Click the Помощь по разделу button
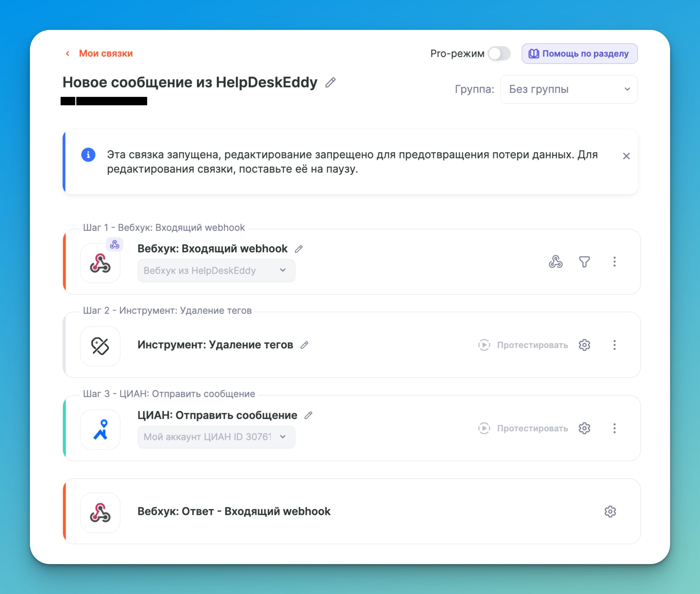700x594 pixels. tap(579, 54)
